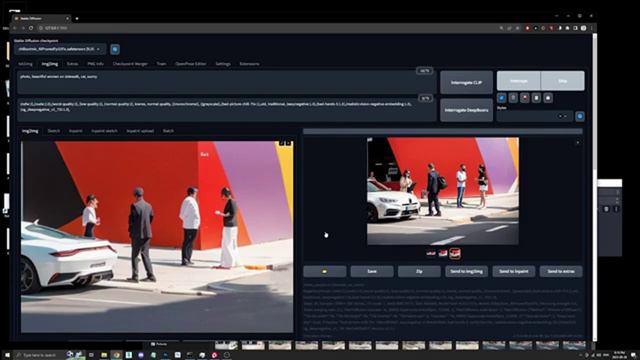Image resolution: width=640 pixels, height=360 pixels.
Task: Click the first thumbnail in the bottom filmstrip
Action: [226, 346]
